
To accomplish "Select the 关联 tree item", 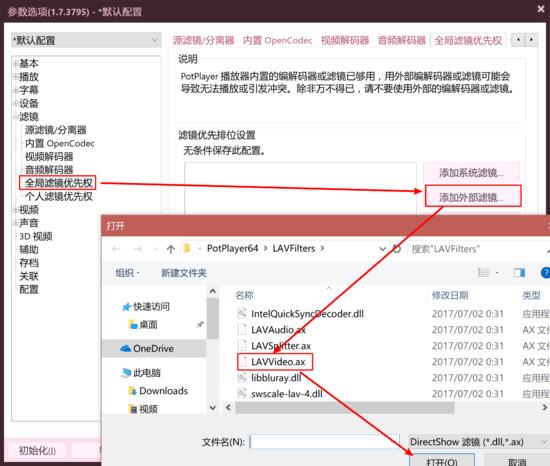I will click(x=29, y=276).
